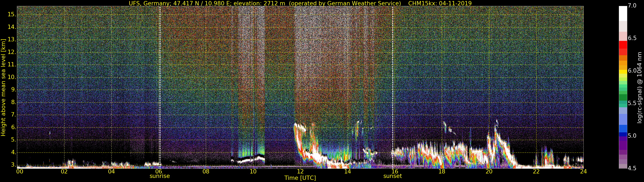Viewport: 644px width, 182px height.
Task: Click the '14.' height axis tick label
Action: point(12,27)
